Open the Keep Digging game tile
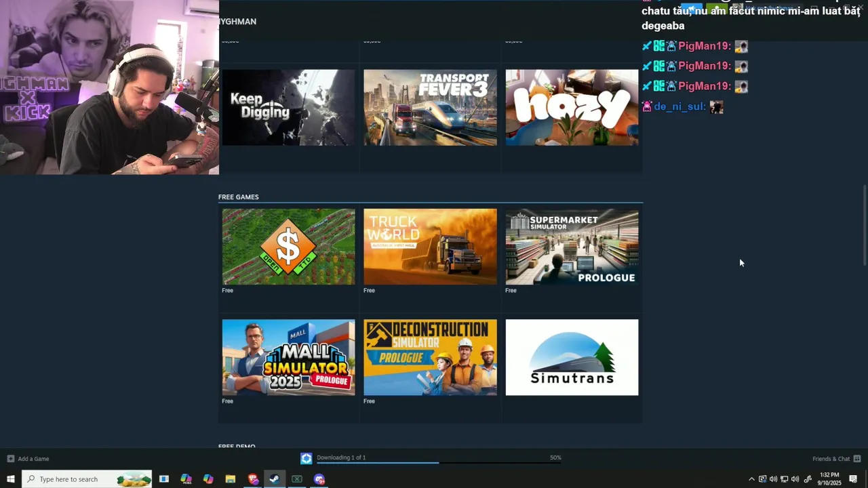The height and width of the screenshot is (488, 868). [x=288, y=107]
